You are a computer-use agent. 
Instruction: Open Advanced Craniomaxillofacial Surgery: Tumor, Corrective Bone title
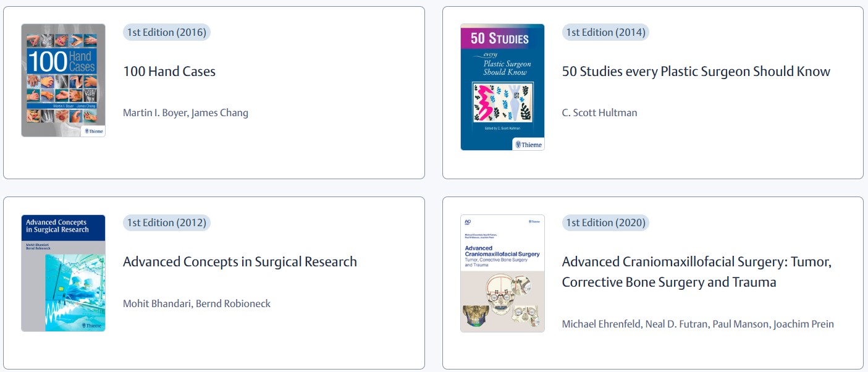click(x=697, y=272)
